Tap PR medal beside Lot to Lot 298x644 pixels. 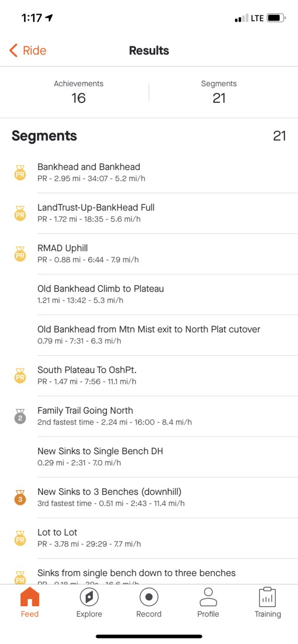coord(20,538)
